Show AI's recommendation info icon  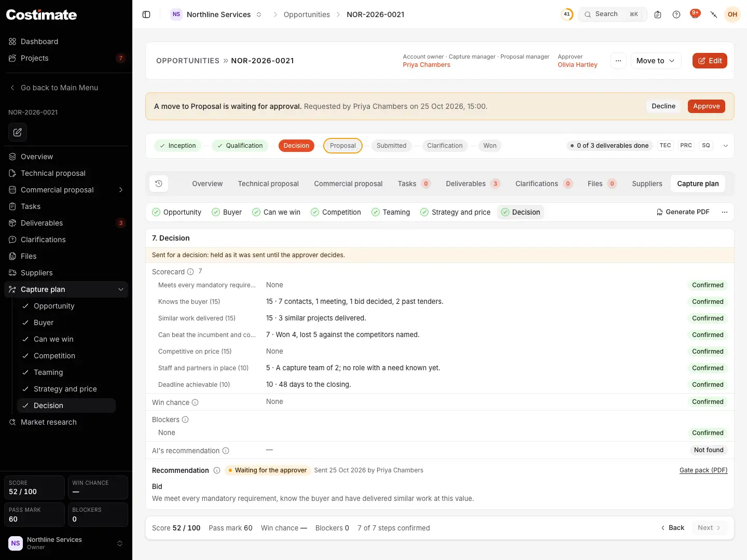[226, 451]
